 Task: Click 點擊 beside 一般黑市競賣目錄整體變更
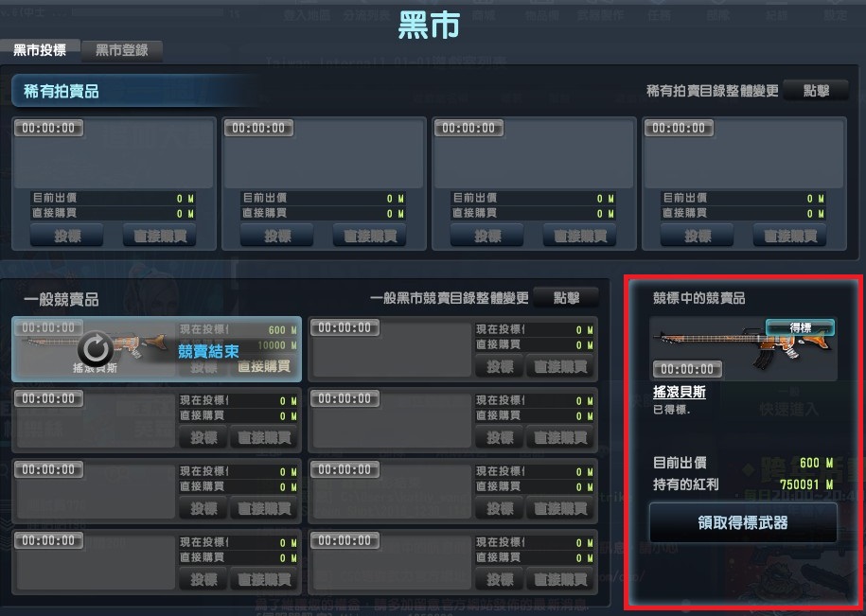[x=566, y=298]
